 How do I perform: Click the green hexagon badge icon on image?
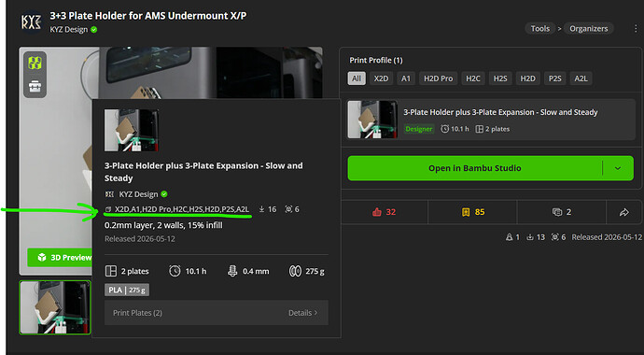coord(35,63)
